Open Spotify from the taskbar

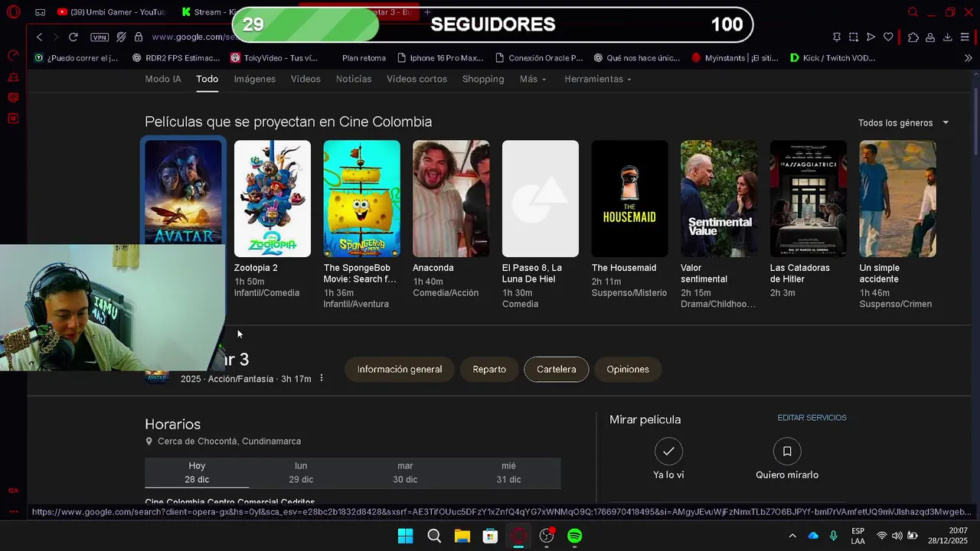pos(575,536)
